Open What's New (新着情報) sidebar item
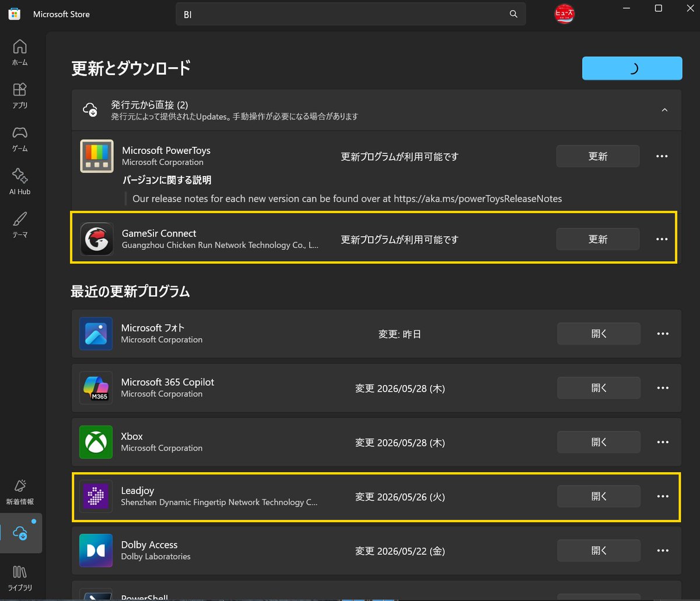Viewport: 700px width, 601px height. coord(20,492)
